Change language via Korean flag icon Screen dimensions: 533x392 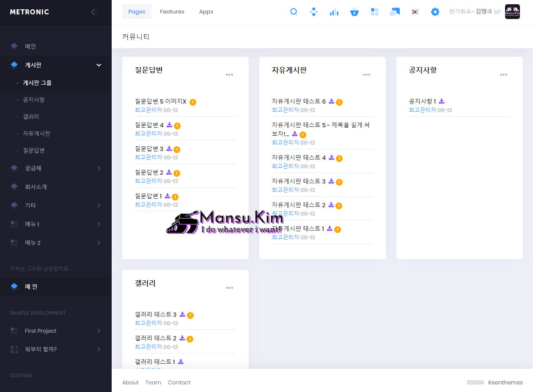pos(415,12)
